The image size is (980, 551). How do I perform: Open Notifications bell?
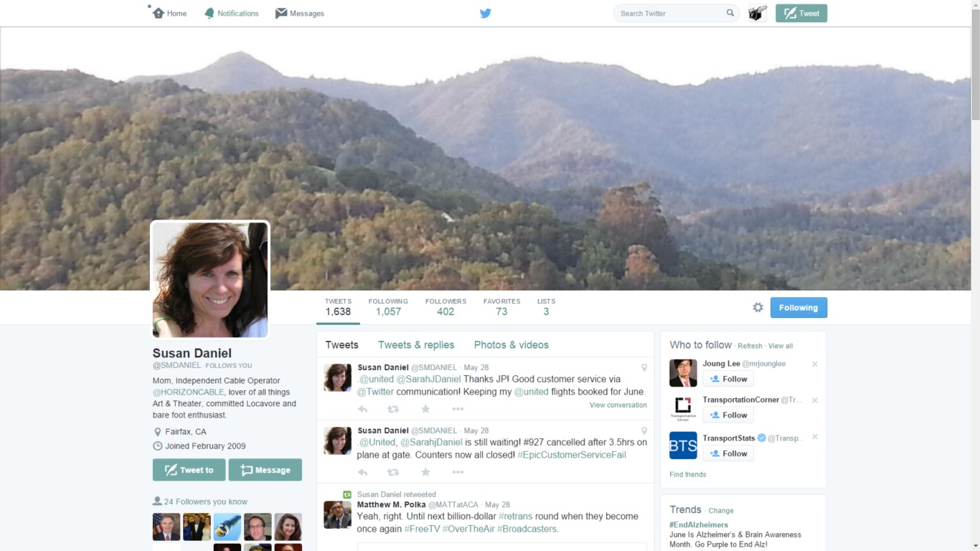click(231, 13)
